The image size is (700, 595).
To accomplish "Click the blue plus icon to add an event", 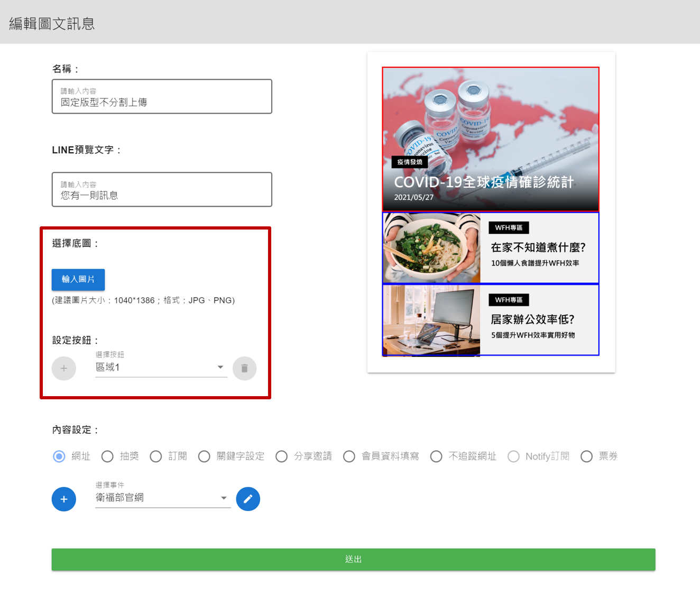I will pyautogui.click(x=63, y=499).
